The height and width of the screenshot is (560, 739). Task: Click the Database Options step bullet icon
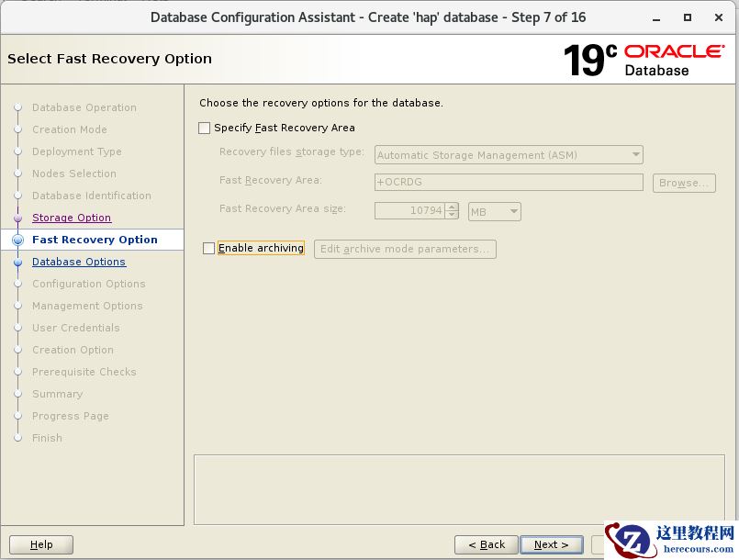coord(18,262)
